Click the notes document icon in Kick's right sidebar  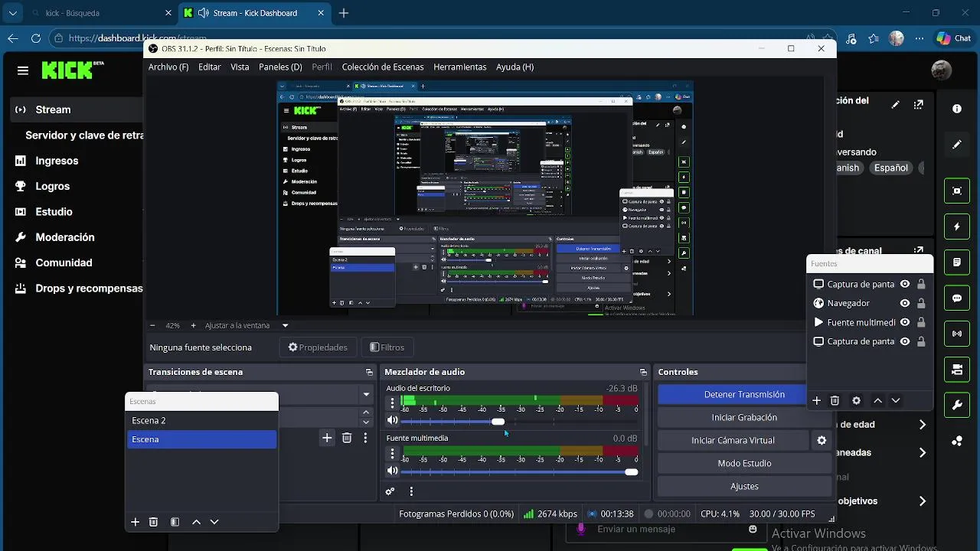click(957, 262)
